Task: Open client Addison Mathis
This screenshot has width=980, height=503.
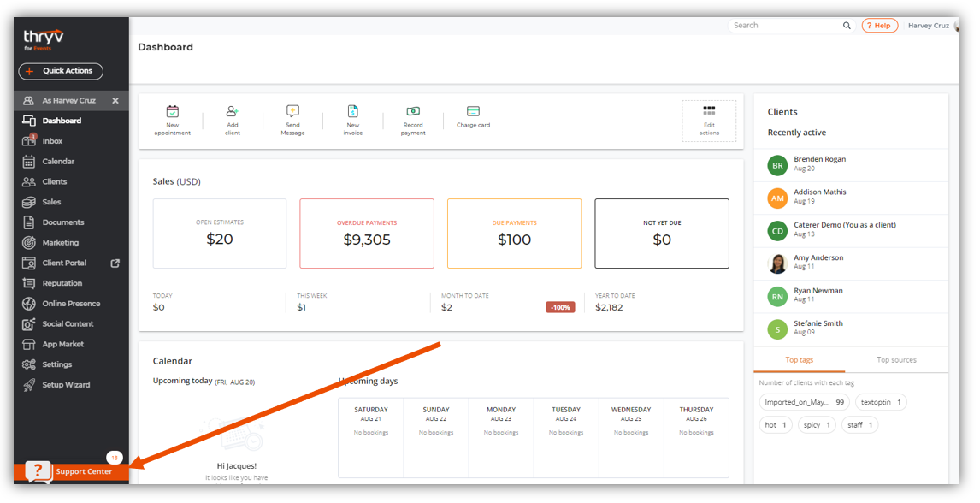Action: 851,198
